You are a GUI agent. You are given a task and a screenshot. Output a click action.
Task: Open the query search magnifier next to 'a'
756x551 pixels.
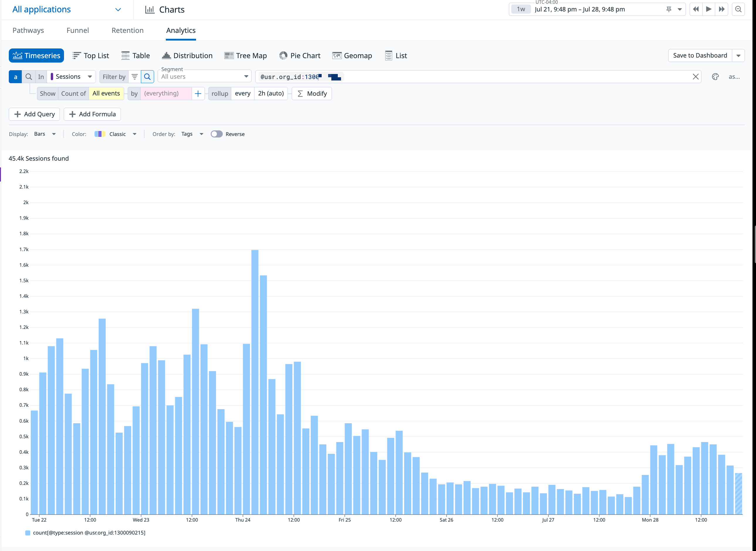[x=29, y=77]
